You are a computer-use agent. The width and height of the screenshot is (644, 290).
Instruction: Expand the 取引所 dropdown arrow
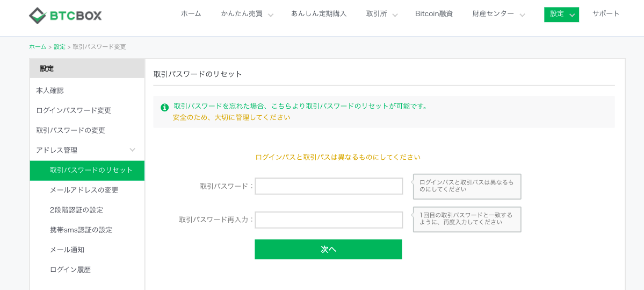395,15
